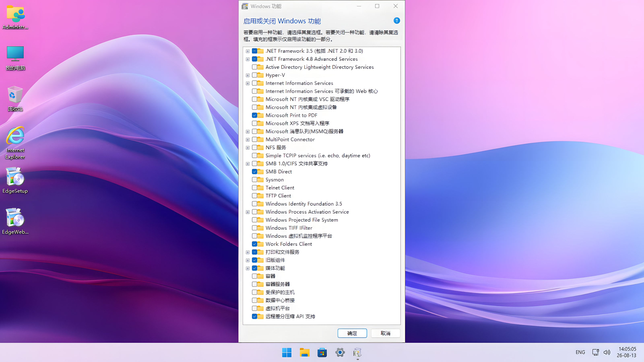Launch Internet Explorer from the desktop

pos(15,143)
